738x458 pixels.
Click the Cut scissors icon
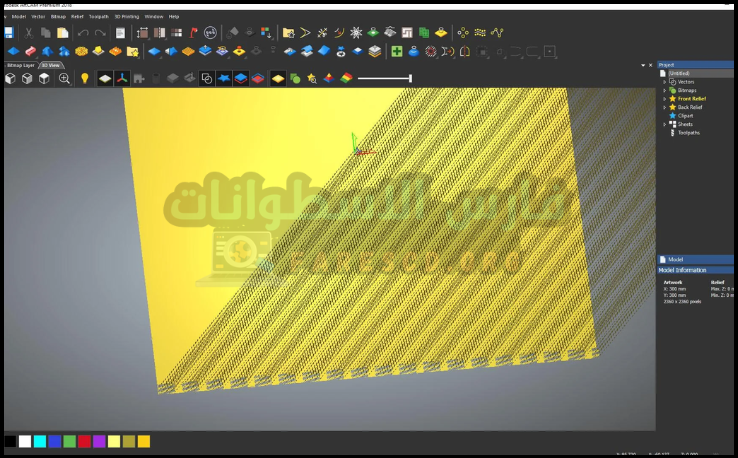click(29, 33)
